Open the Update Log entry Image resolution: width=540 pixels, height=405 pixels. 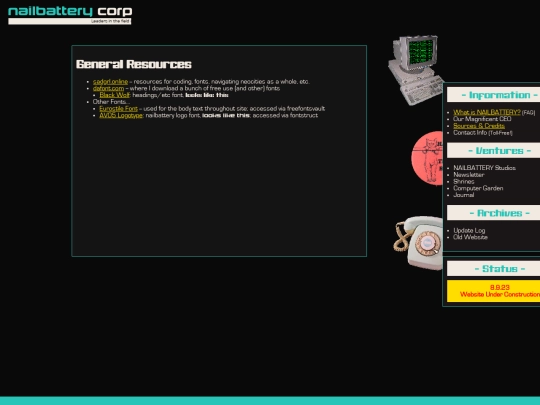pos(469,230)
